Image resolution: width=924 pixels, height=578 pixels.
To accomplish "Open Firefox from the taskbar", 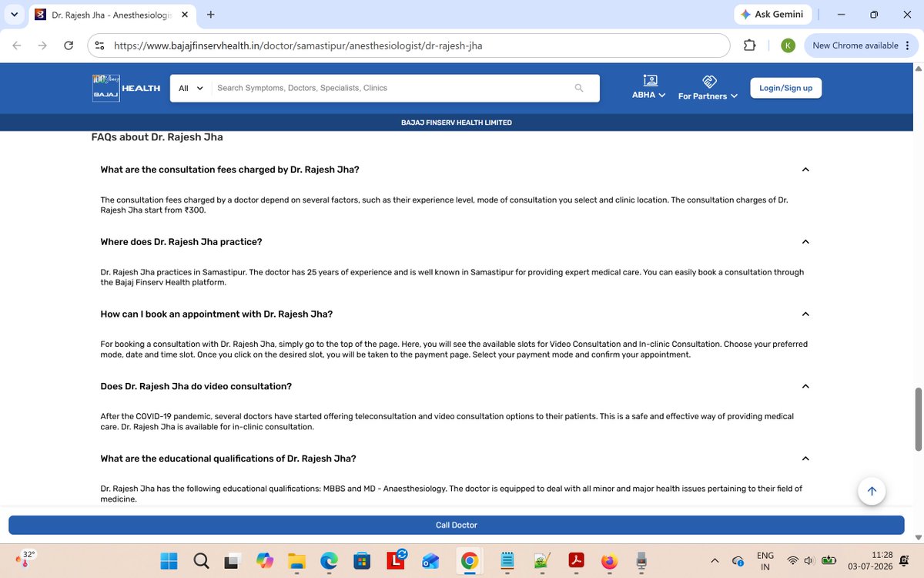I will [x=609, y=560].
